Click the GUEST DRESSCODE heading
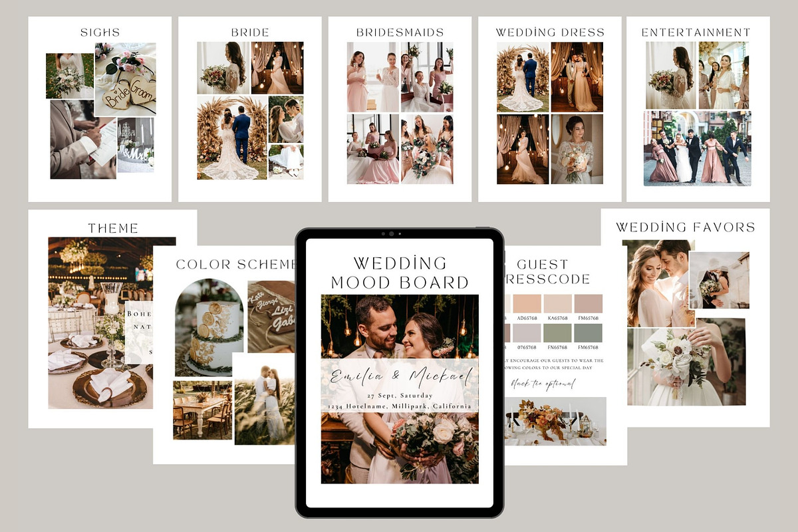 pos(548,271)
